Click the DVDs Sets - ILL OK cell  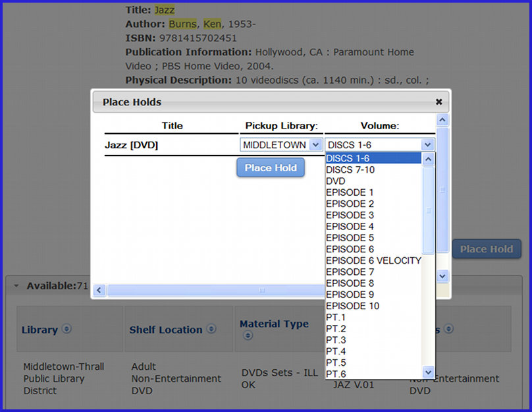[x=280, y=378]
